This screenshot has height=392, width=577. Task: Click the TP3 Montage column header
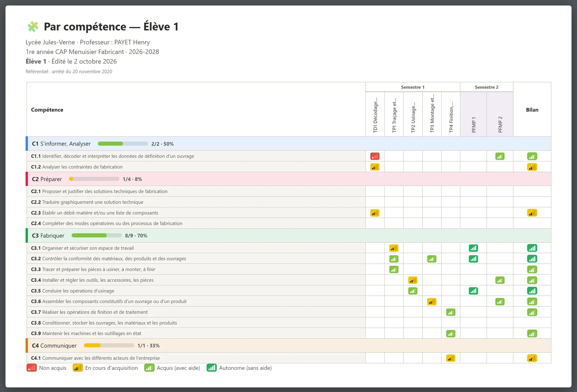click(x=432, y=114)
